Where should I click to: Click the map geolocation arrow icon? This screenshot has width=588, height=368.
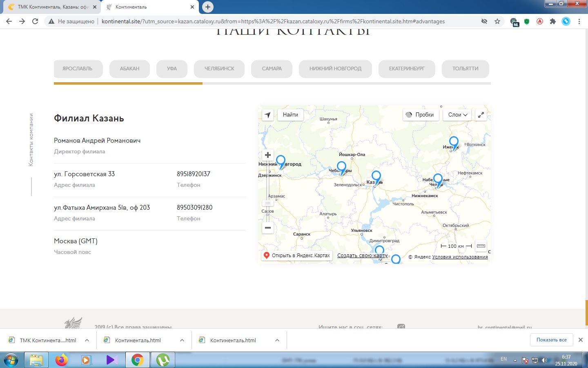pos(267,115)
